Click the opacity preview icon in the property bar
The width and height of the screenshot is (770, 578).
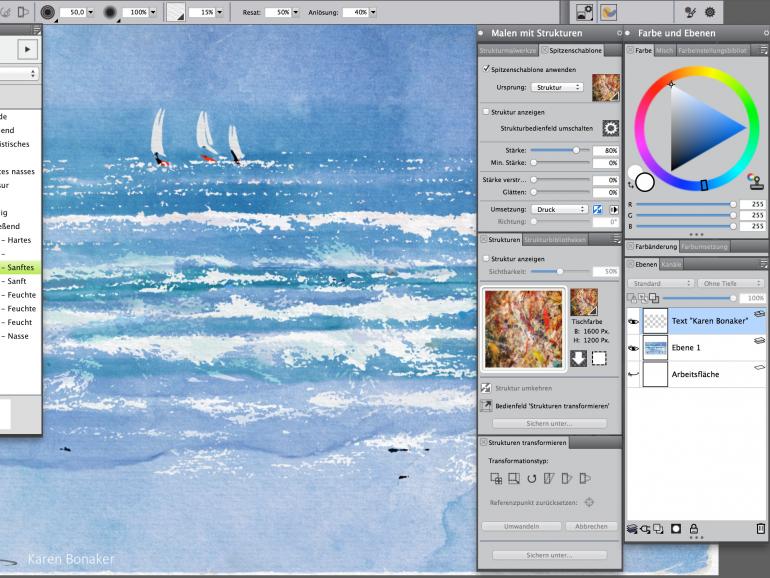(x=110, y=12)
